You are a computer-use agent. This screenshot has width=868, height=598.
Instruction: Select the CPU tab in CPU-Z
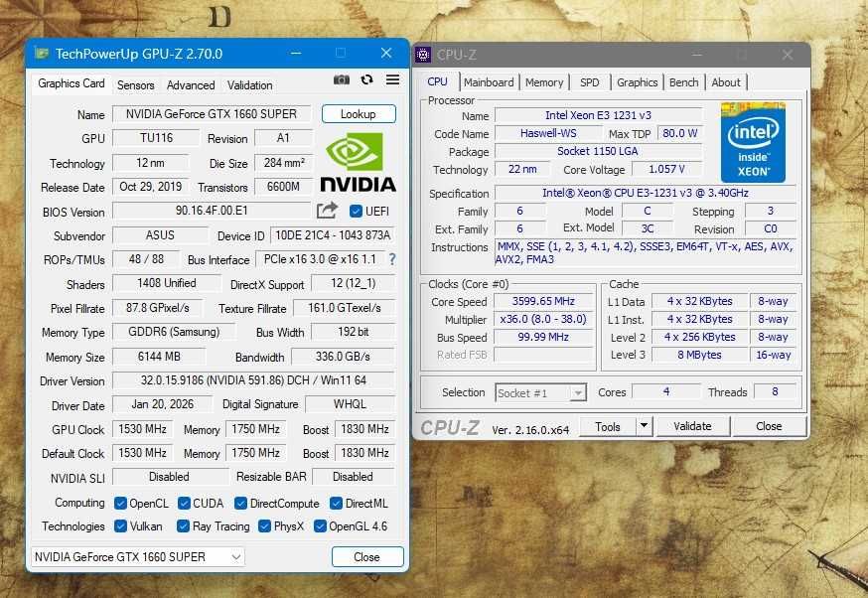click(437, 81)
